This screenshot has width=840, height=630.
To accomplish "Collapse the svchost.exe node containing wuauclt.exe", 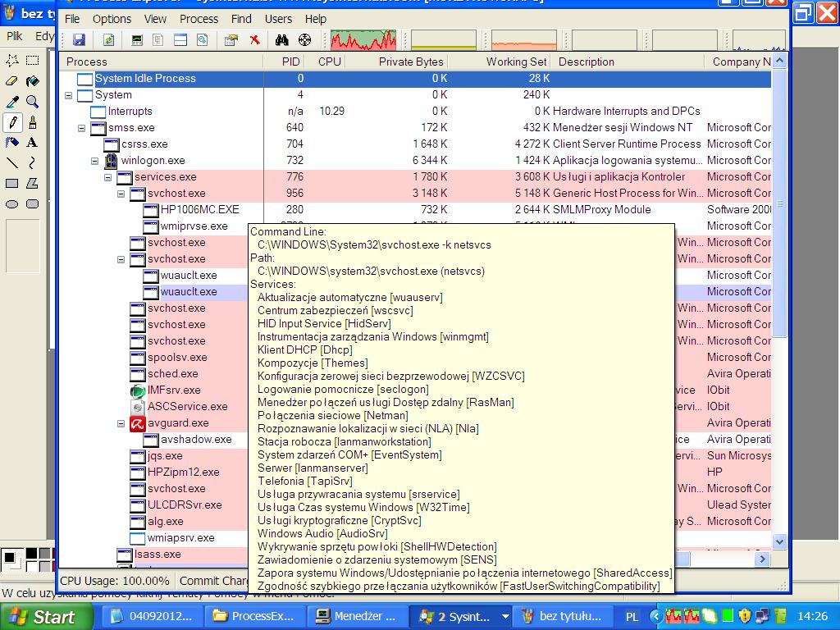I will (121, 259).
